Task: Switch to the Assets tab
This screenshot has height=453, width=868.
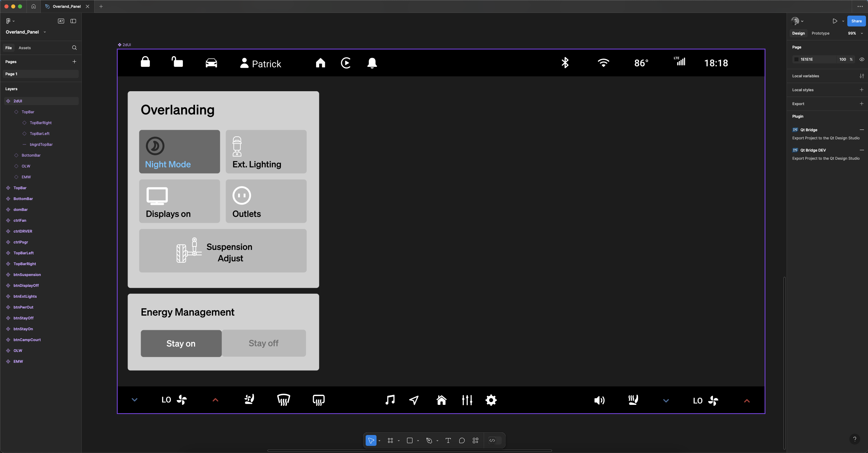Action: pos(24,48)
